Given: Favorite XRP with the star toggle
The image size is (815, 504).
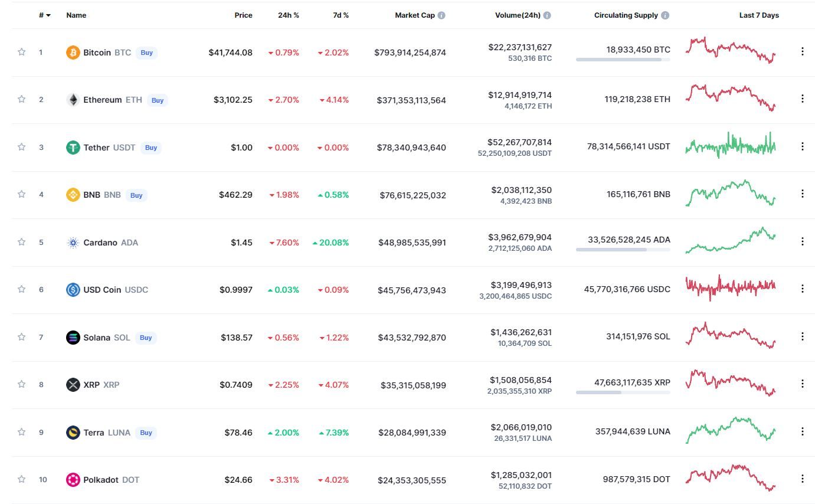Looking at the screenshot, I should coord(22,384).
